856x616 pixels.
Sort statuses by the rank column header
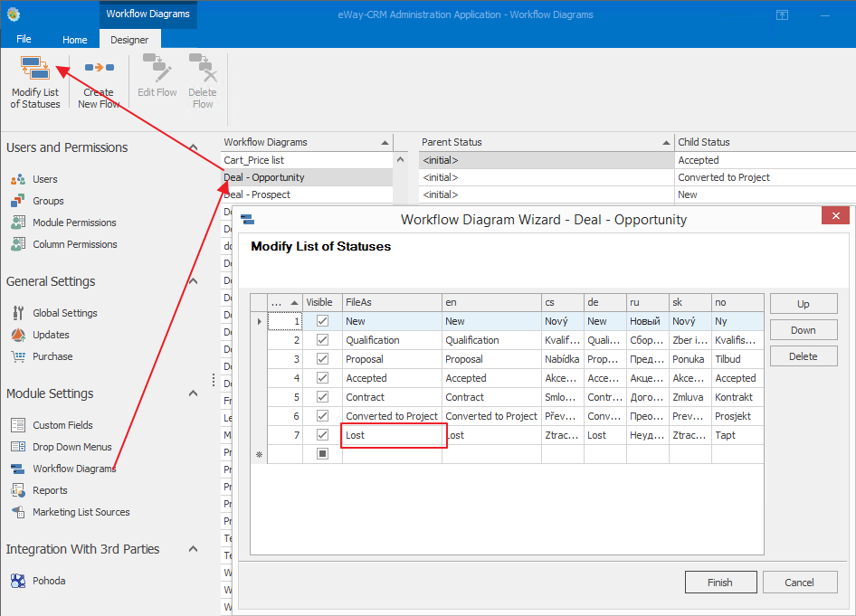285,302
